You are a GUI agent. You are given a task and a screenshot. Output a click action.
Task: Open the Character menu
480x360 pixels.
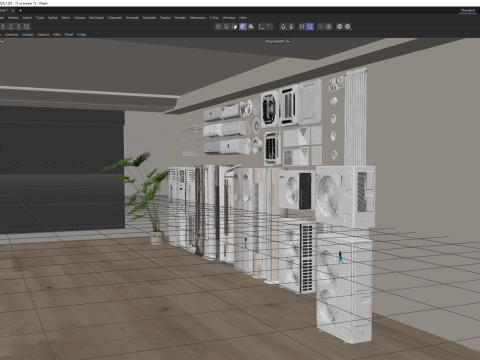click(115, 18)
